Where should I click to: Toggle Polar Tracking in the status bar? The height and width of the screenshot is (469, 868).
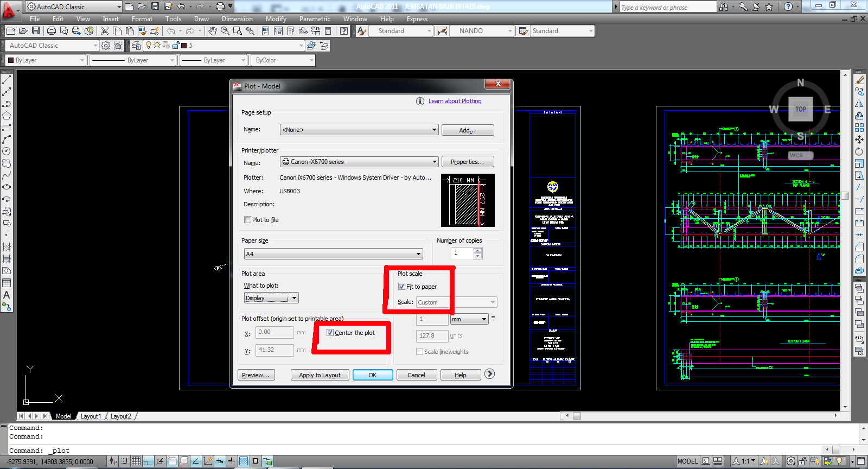pos(160,461)
